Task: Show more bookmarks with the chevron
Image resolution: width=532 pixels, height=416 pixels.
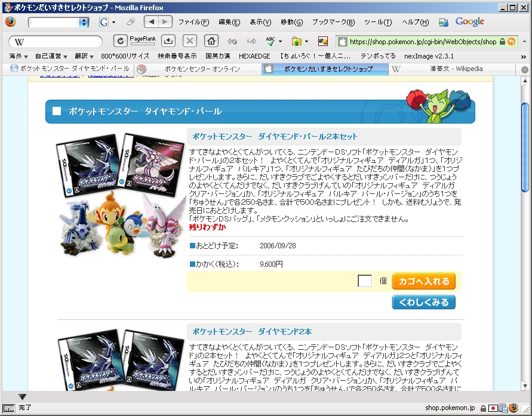Action: (523, 57)
